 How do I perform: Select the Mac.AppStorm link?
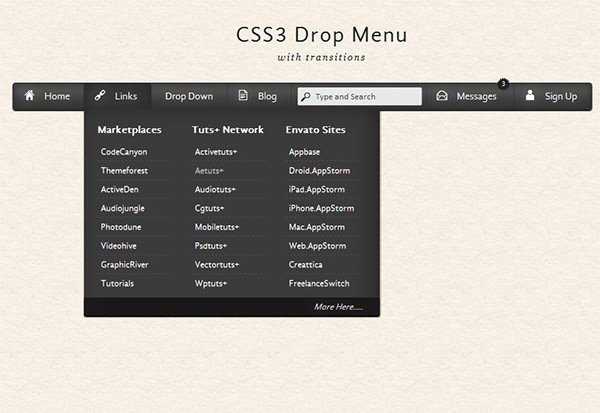coord(317,227)
